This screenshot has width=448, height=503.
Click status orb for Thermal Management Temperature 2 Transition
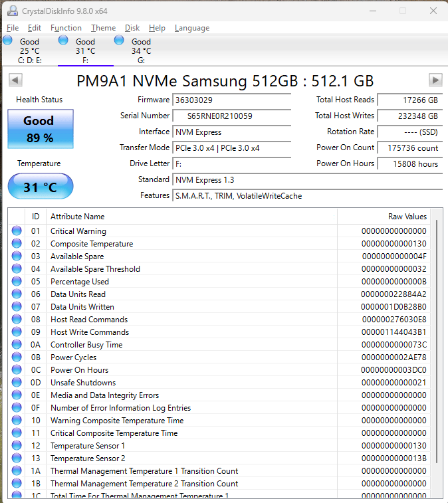[x=17, y=483]
